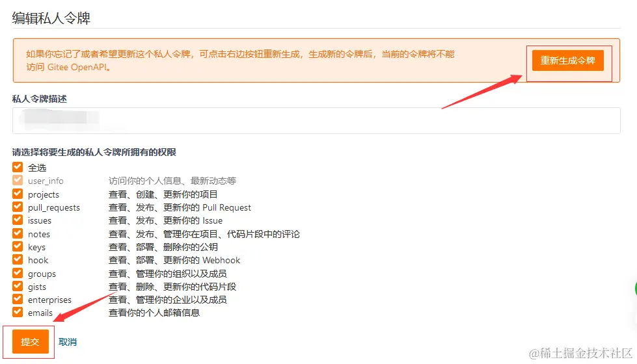
Task: Click description 访问你的个人信息、最新动态等
Action: point(172,181)
